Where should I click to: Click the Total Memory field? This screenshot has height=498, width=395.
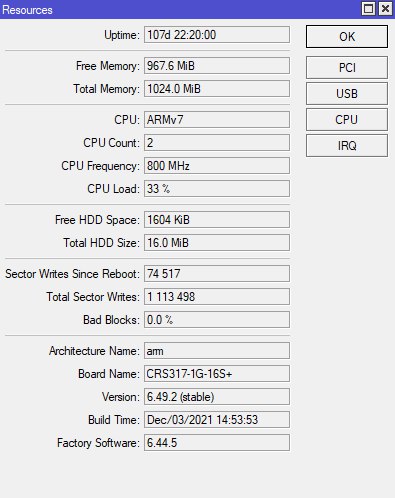(217, 89)
